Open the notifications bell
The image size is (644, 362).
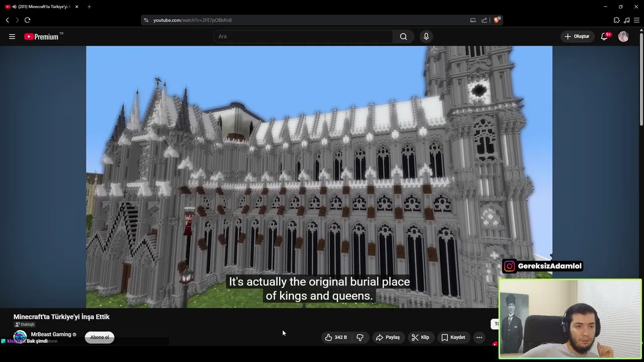pos(605,36)
